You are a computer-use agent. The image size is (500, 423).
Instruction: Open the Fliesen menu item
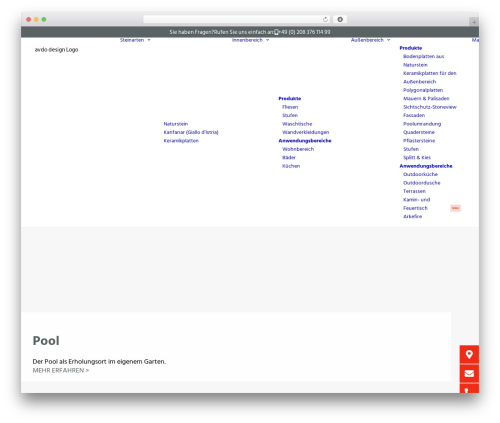pyautogui.click(x=290, y=107)
